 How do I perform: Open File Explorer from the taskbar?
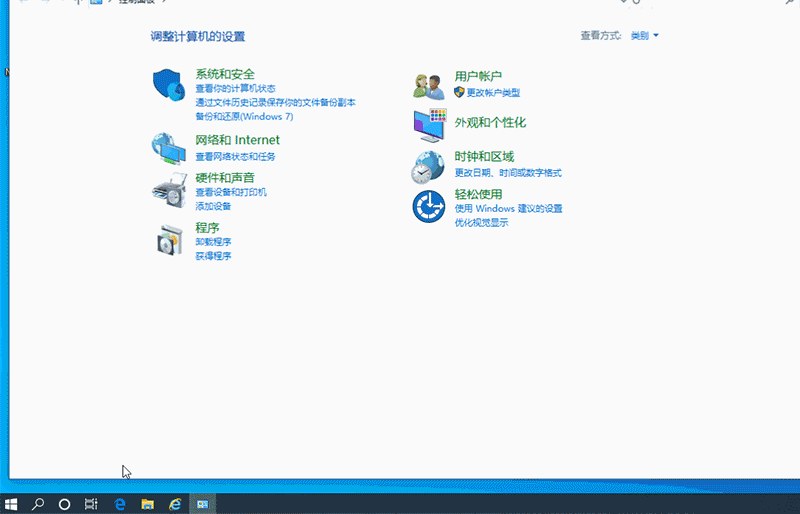point(147,504)
